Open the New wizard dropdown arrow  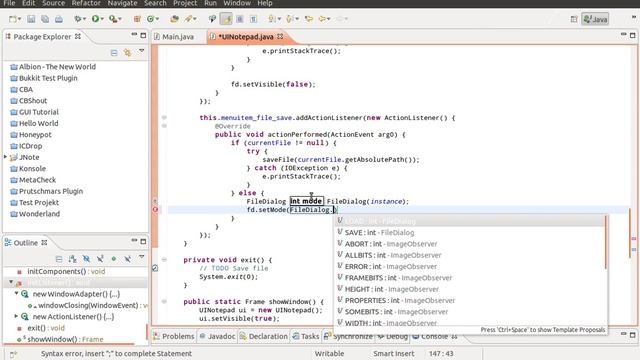tap(19, 19)
